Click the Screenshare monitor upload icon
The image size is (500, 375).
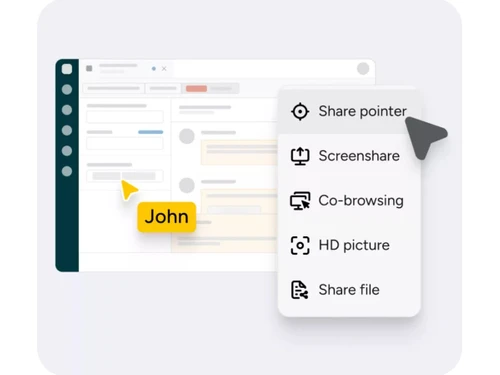coord(300,156)
